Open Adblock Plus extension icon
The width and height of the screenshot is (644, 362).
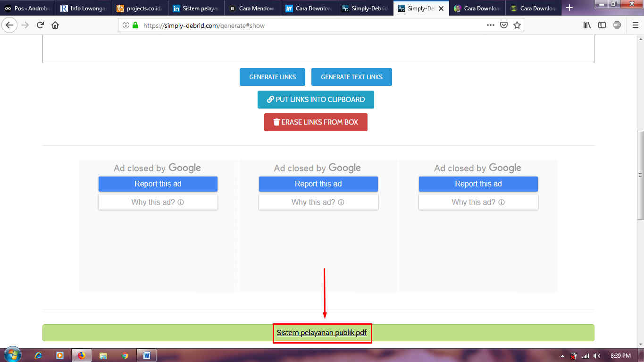click(618, 25)
